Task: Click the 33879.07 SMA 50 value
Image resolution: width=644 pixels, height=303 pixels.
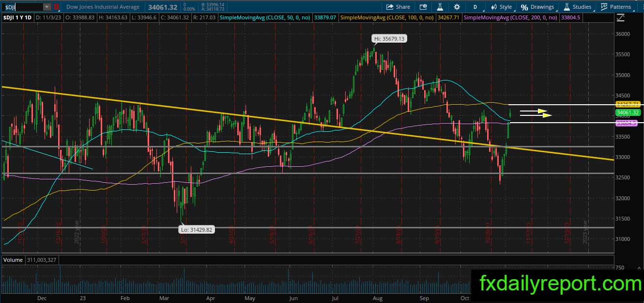Action: 325,17
